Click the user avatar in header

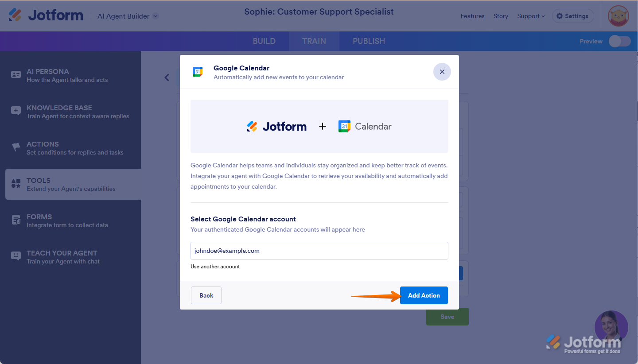pos(618,16)
